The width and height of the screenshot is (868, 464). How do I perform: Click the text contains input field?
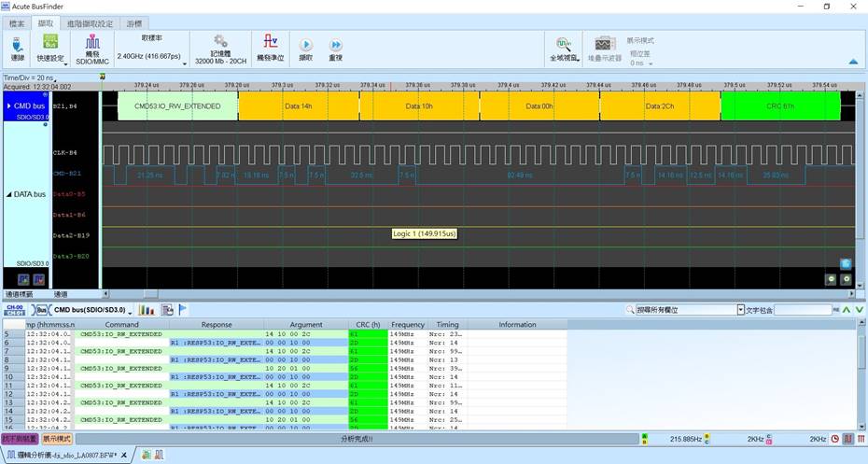801,310
